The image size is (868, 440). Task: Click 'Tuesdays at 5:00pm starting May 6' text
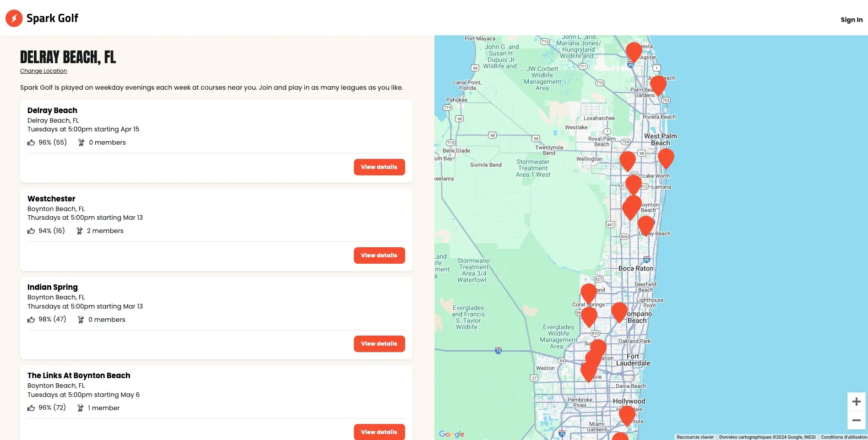[x=84, y=395]
